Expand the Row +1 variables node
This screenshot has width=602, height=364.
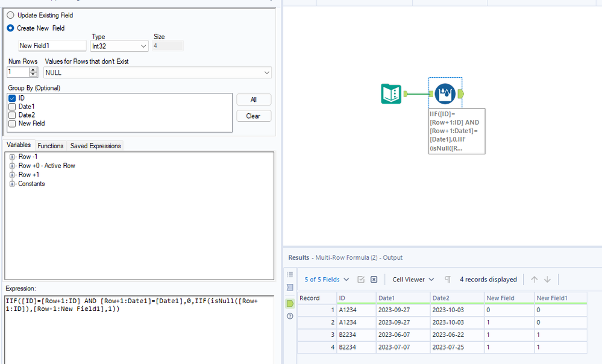click(12, 175)
